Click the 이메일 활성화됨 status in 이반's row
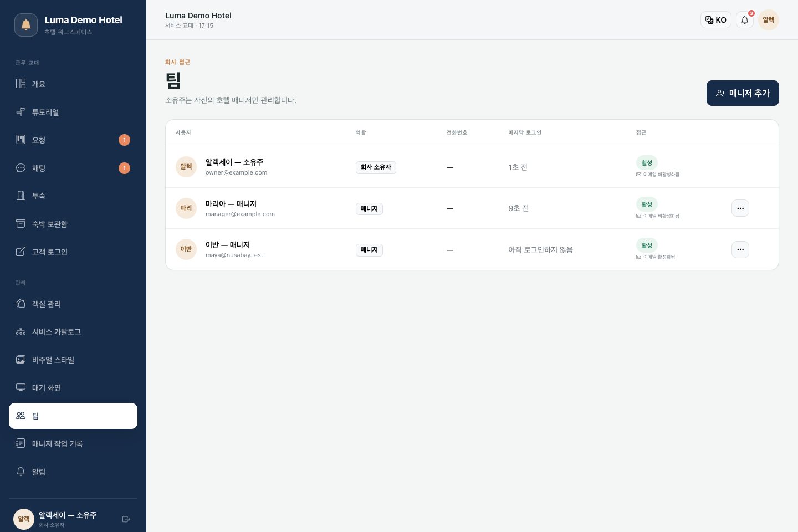Image resolution: width=798 pixels, height=532 pixels. (656, 257)
